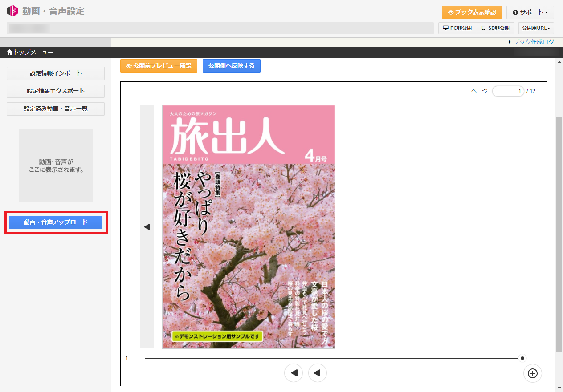This screenshot has height=392, width=563.
Task: Click the left arrow on page side strip
Action: tap(147, 227)
